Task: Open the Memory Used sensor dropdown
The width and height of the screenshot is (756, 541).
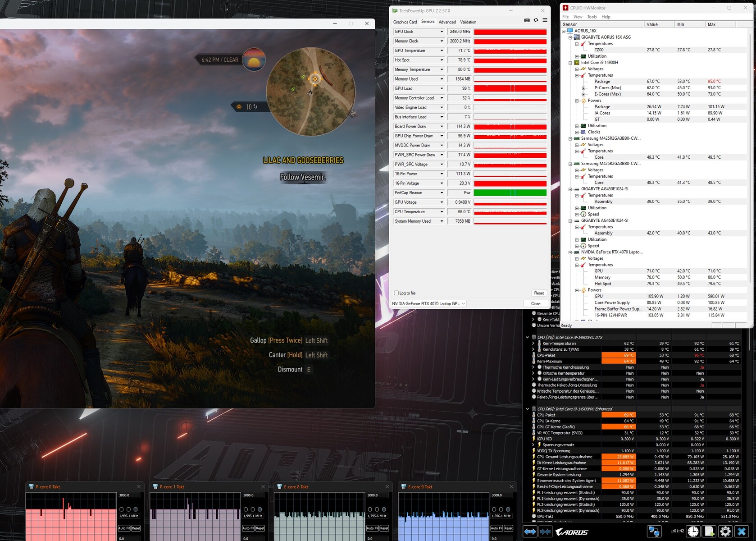Action: point(442,79)
